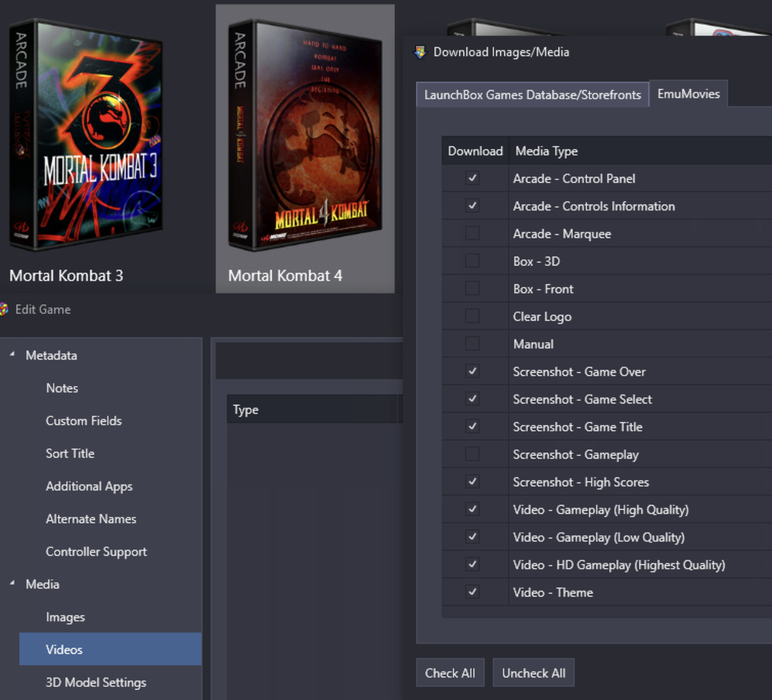
Task: Click the Check All button
Action: click(450, 673)
